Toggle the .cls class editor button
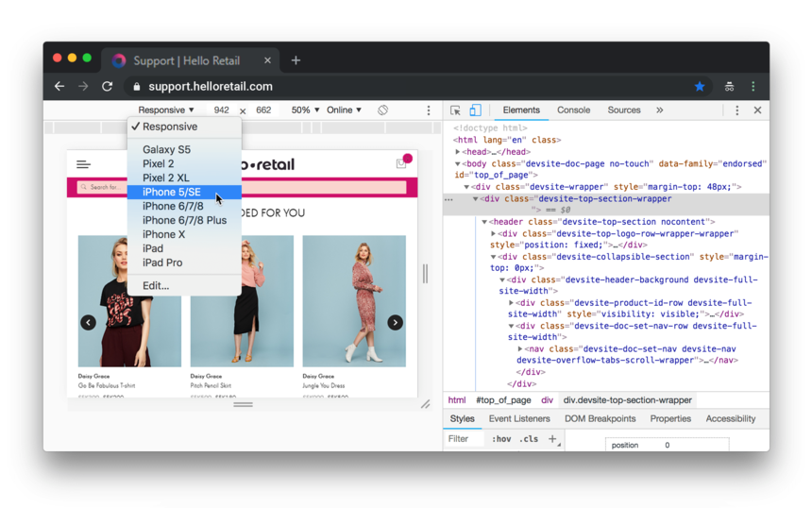This screenshot has height=508, width=812. tap(529, 439)
